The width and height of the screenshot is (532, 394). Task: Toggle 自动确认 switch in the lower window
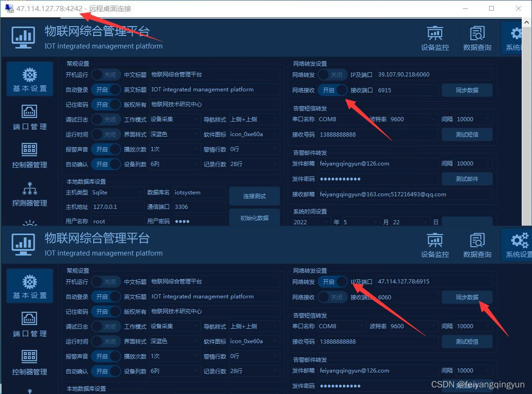(x=106, y=371)
